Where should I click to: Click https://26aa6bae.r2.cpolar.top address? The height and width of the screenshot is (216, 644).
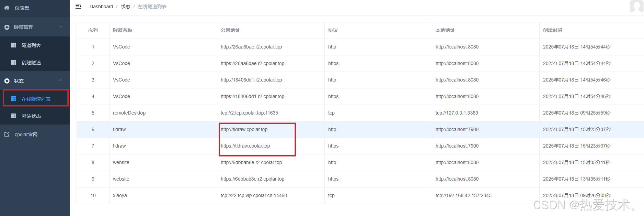(x=253, y=63)
